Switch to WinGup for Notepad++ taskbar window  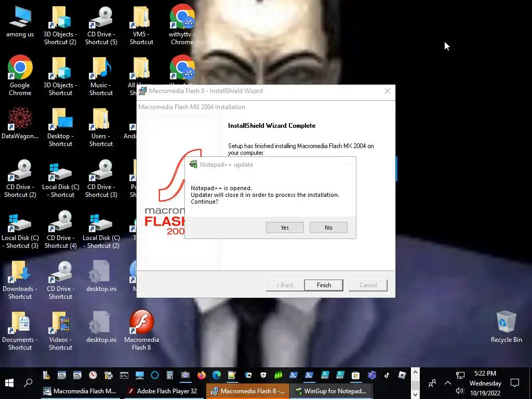pos(331,391)
